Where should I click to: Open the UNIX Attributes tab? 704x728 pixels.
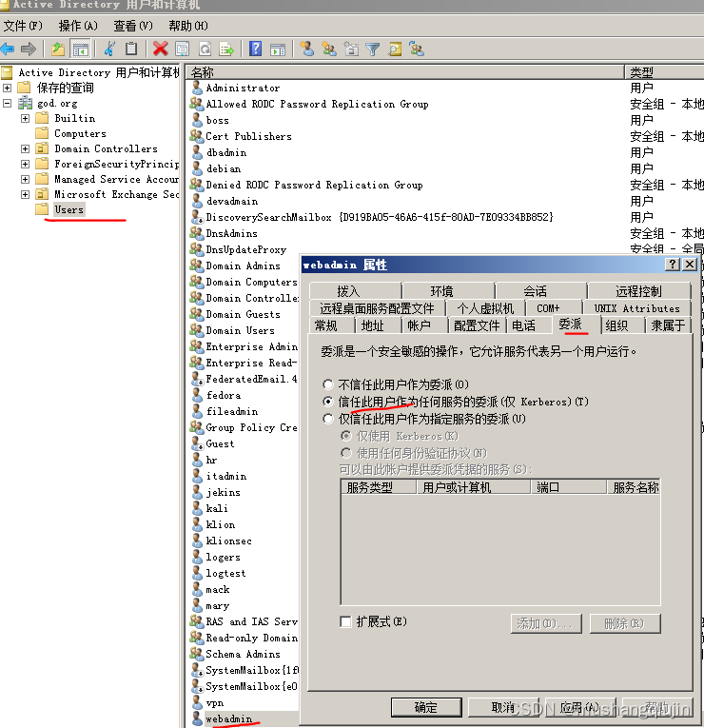pos(636,308)
